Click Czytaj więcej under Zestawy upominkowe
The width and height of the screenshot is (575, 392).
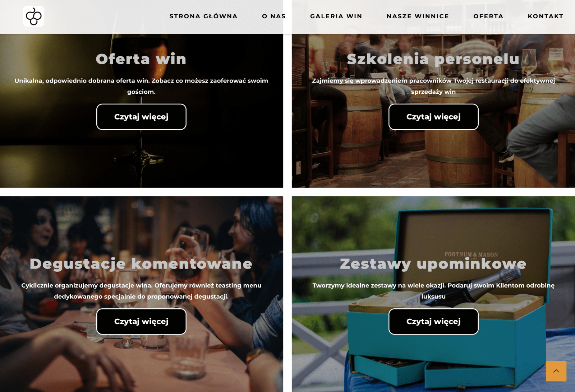[433, 321]
